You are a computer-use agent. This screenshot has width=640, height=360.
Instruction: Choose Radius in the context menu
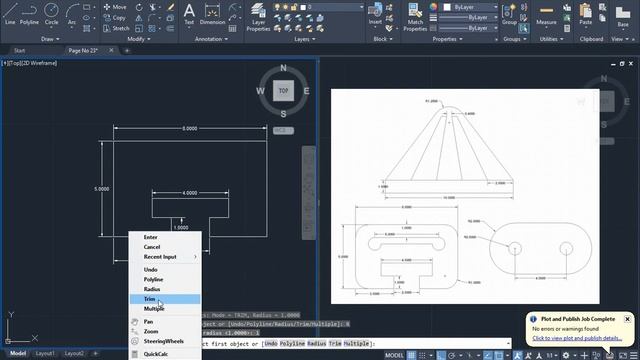point(165,289)
